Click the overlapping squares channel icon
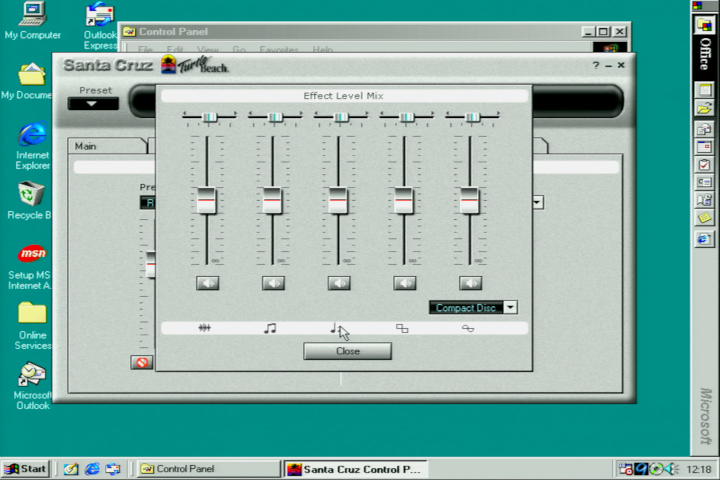Viewport: 720px width, 480px height. 402,328
